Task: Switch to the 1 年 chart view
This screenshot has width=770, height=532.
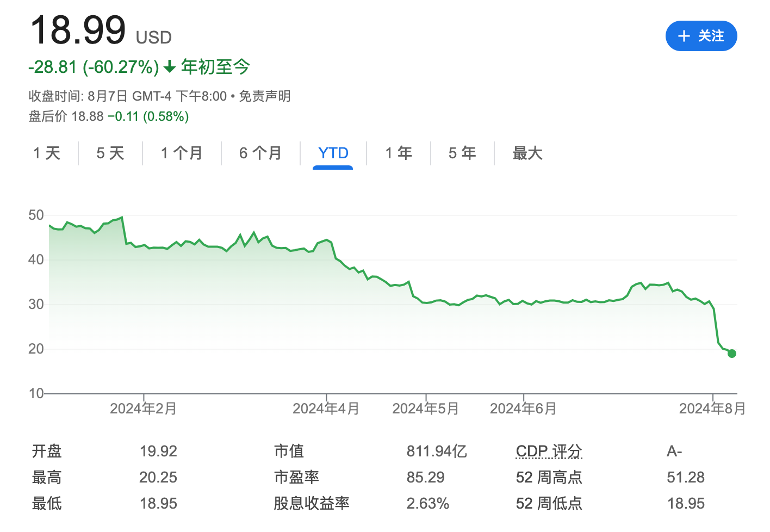Action: point(398,153)
